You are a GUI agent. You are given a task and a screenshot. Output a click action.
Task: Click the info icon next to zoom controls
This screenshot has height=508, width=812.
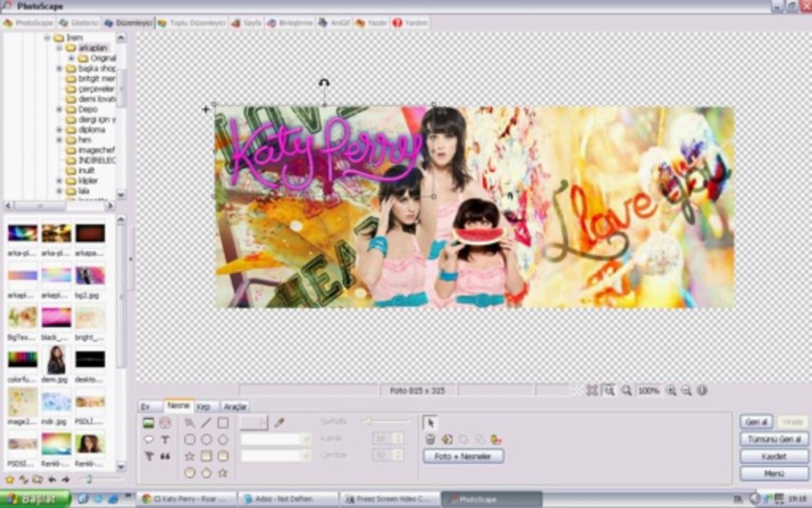click(702, 390)
